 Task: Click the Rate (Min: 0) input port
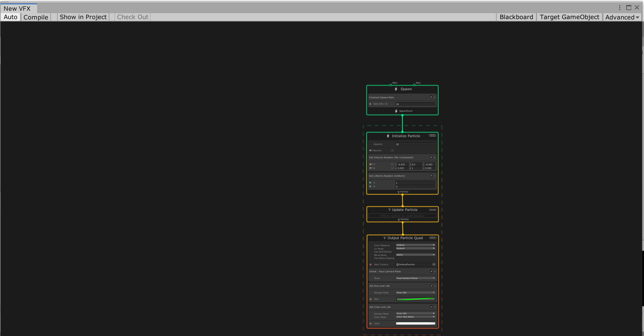tap(370, 104)
